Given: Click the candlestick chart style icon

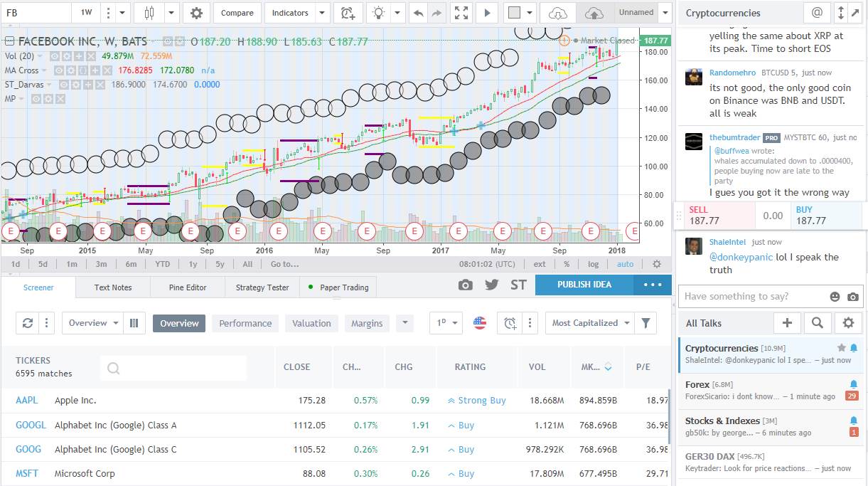Looking at the screenshot, I should [149, 13].
